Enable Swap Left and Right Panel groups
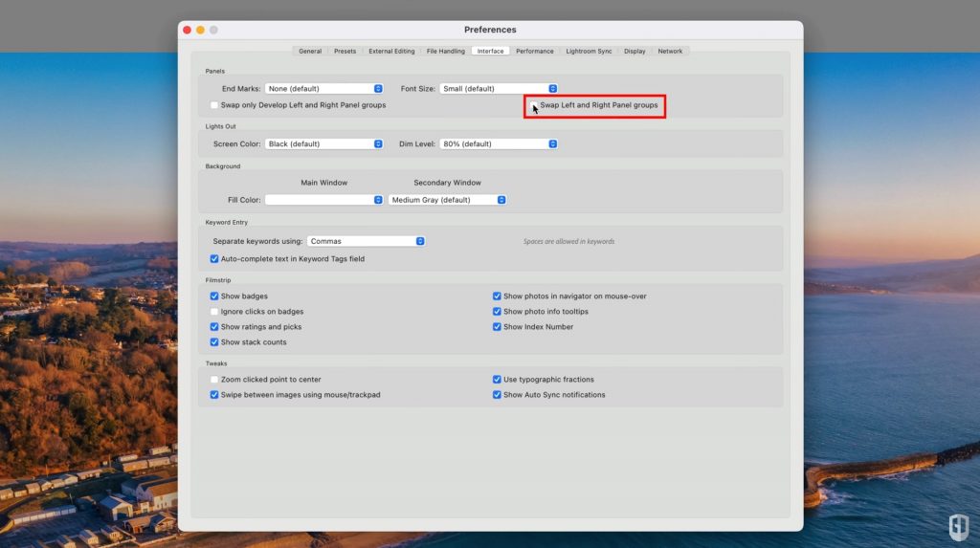980x548 pixels. (535, 105)
